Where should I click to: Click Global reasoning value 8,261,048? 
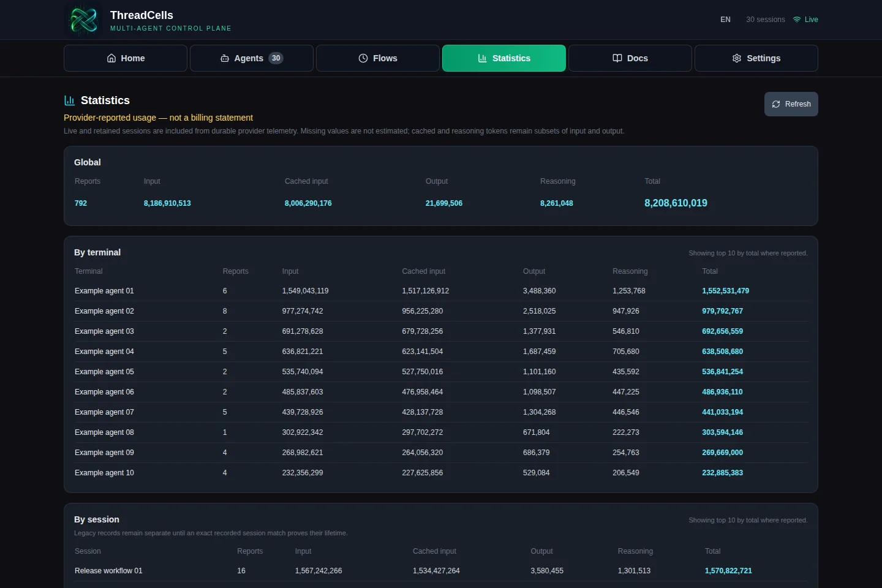(x=557, y=203)
